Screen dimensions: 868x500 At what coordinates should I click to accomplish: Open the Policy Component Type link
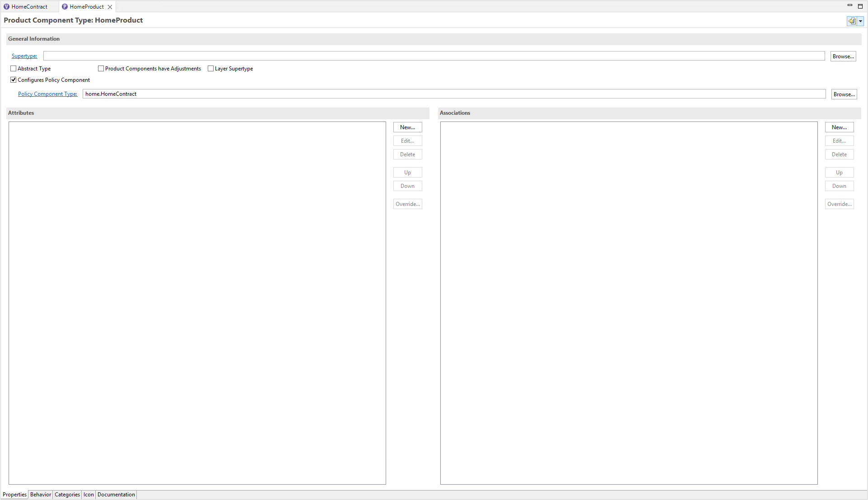tap(47, 93)
